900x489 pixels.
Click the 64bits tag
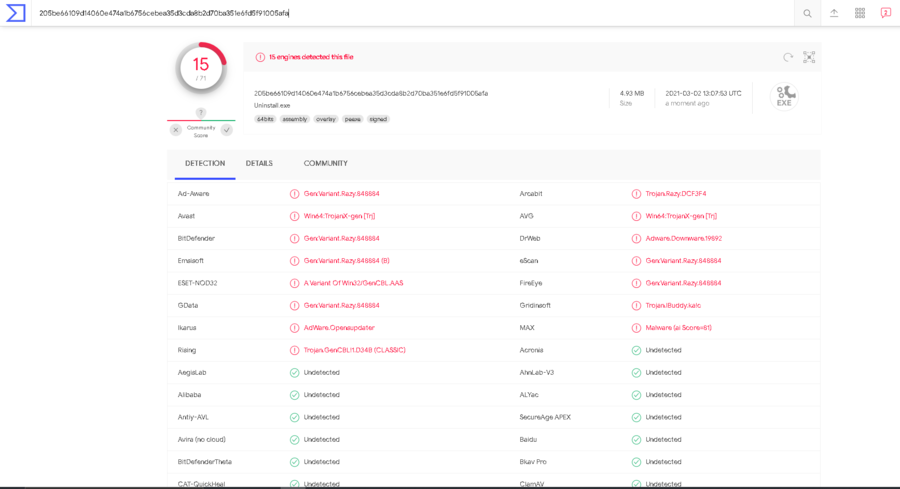click(x=265, y=119)
